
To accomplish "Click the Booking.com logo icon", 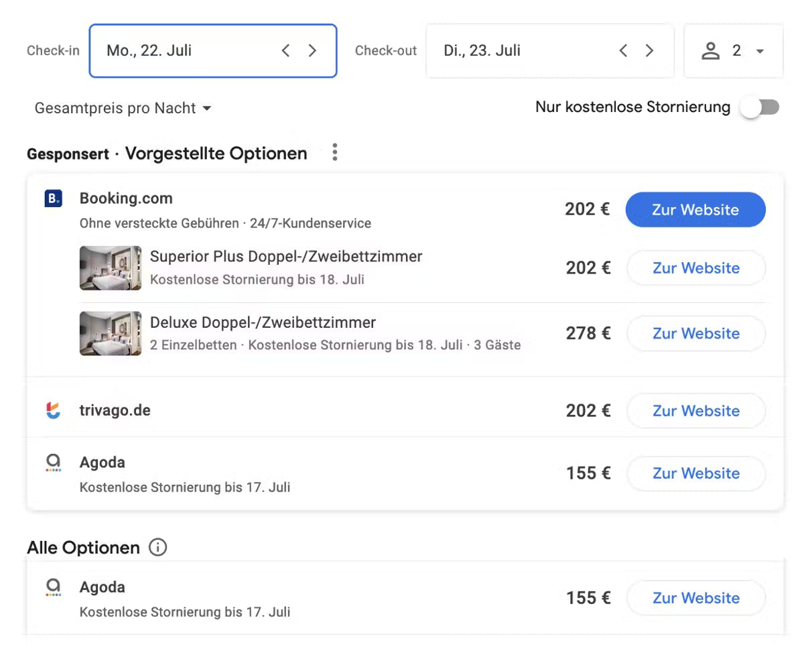I will tap(54, 198).
